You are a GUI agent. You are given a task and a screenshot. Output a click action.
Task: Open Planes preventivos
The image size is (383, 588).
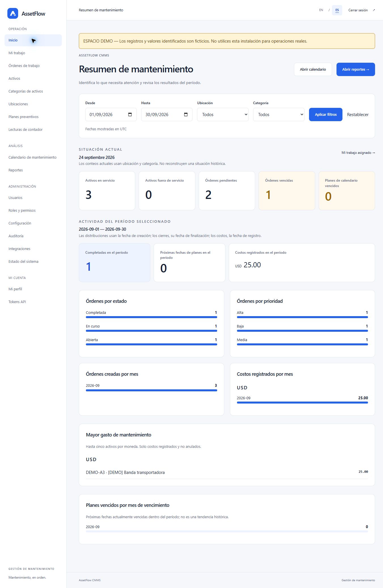[33, 117]
